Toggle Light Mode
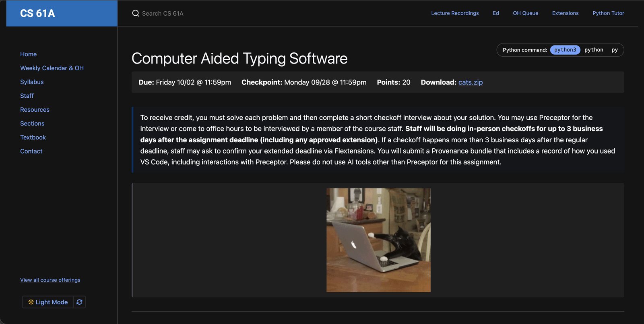Viewport: 644px width, 324px height. click(x=48, y=302)
